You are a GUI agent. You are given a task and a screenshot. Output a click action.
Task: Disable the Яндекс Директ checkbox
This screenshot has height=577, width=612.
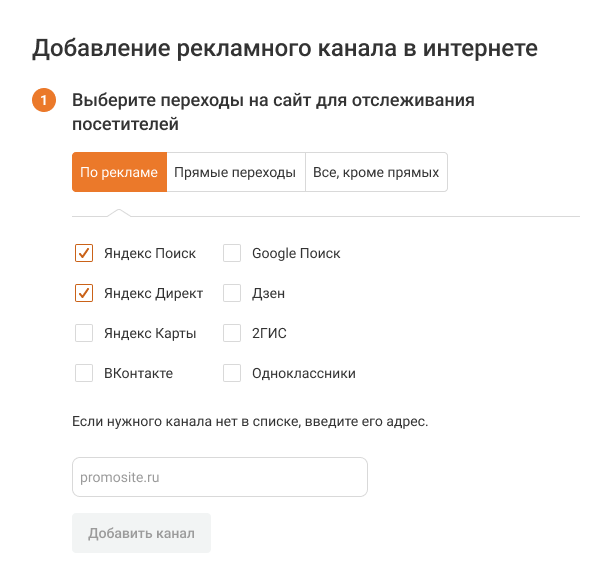[x=84, y=293]
